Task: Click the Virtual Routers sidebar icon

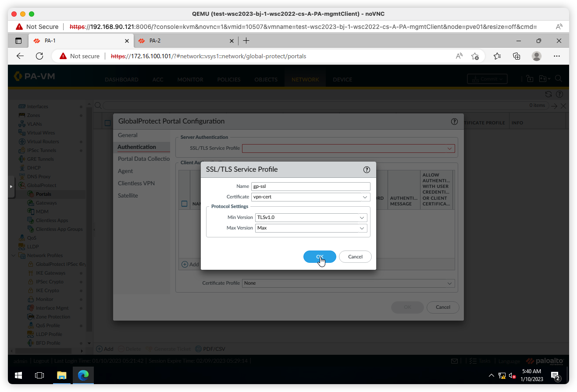Action: pyautogui.click(x=22, y=141)
